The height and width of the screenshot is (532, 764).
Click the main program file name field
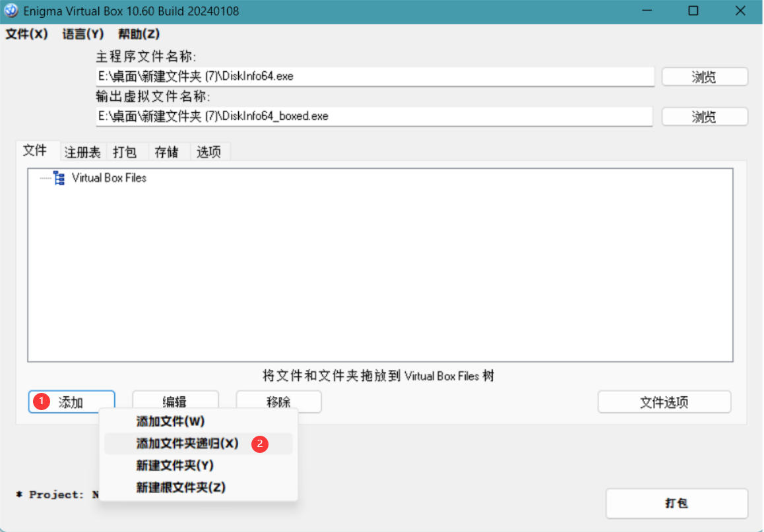375,76
